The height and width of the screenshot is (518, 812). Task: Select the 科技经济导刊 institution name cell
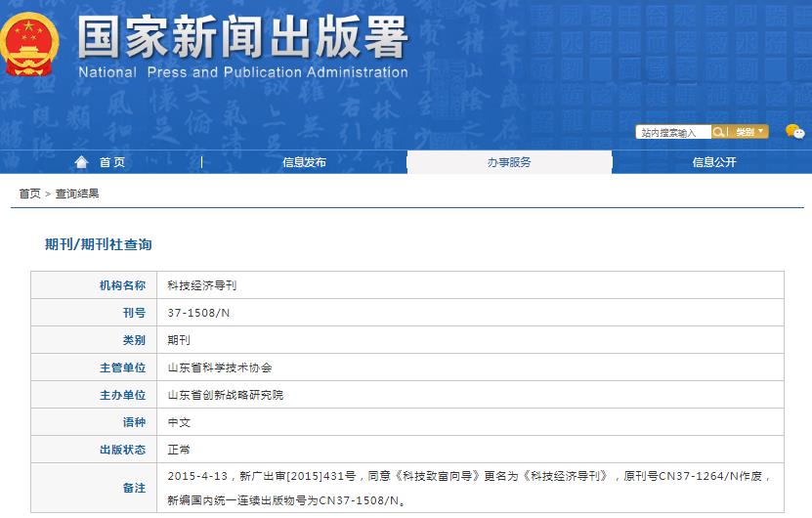[x=202, y=285]
